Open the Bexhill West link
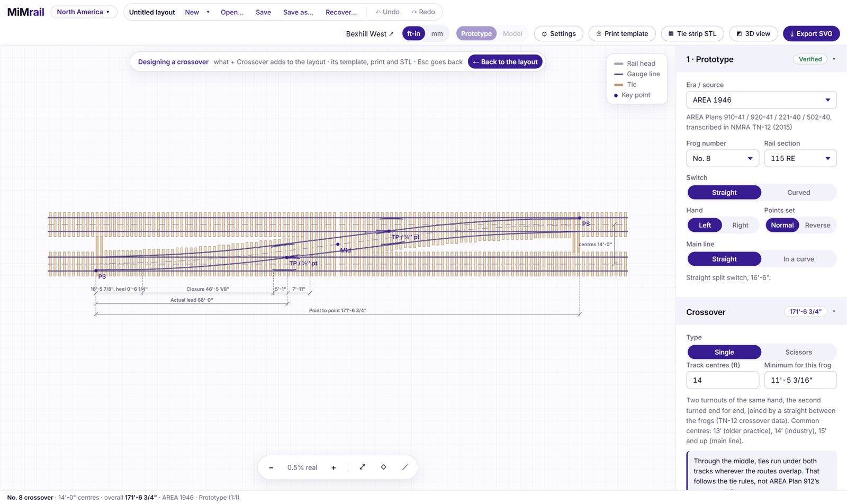847x504 pixels. (370, 34)
